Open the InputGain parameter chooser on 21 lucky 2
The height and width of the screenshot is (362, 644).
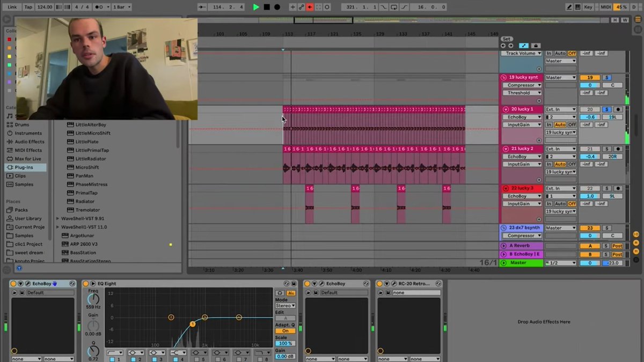pyautogui.click(x=522, y=164)
